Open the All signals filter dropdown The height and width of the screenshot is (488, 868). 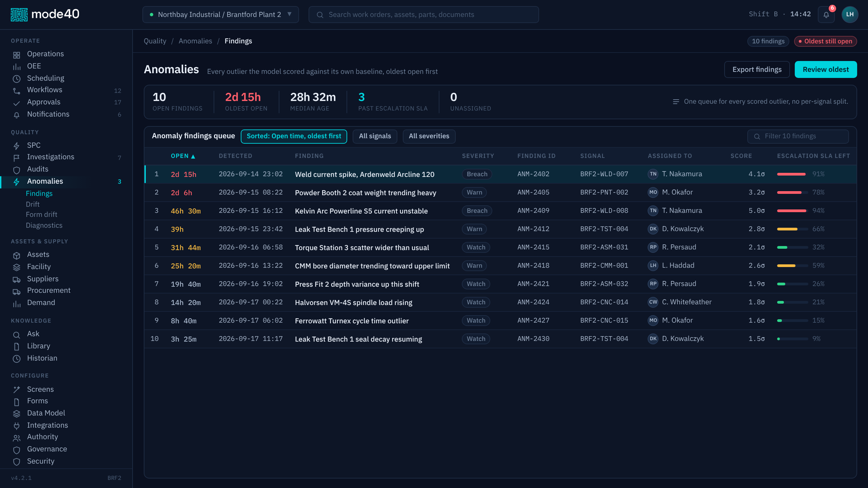pyautogui.click(x=375, y=136)
